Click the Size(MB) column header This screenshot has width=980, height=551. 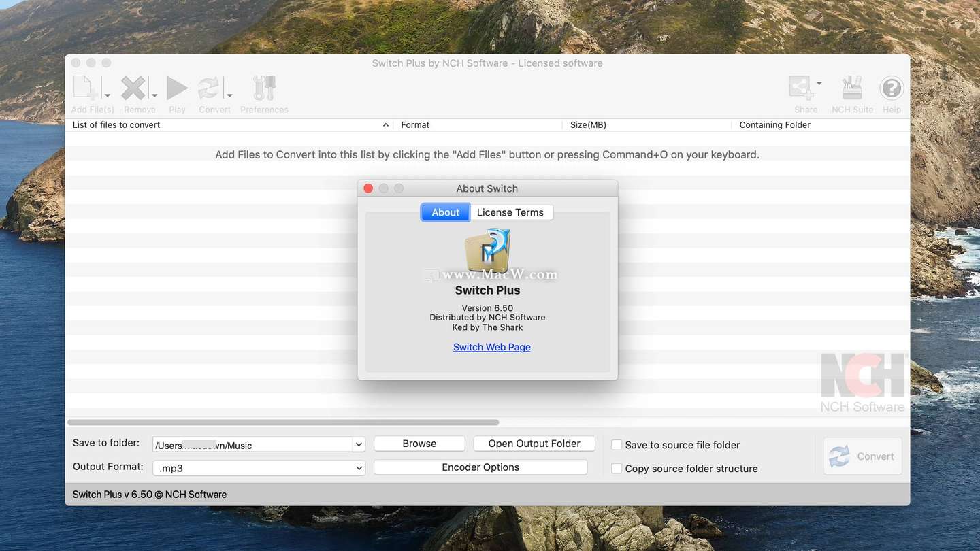[647, 125]
